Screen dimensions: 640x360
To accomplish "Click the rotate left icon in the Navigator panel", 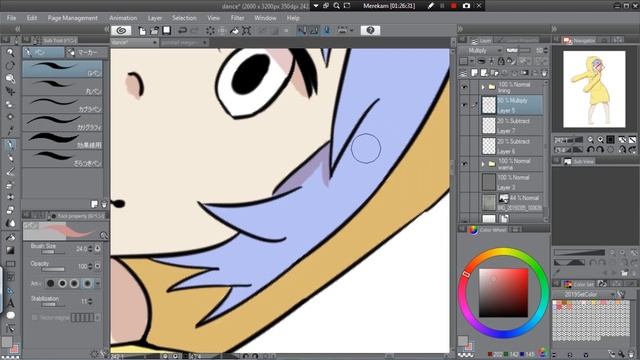I will (x=590, y=150).
